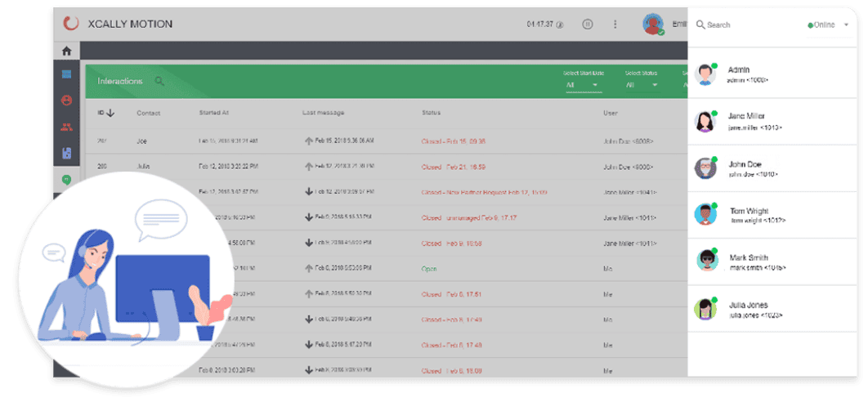The height and width of the screenshot is (411, 868).
Task: Select Tom Wright in the contacts list
Action: tap(772, 215)
